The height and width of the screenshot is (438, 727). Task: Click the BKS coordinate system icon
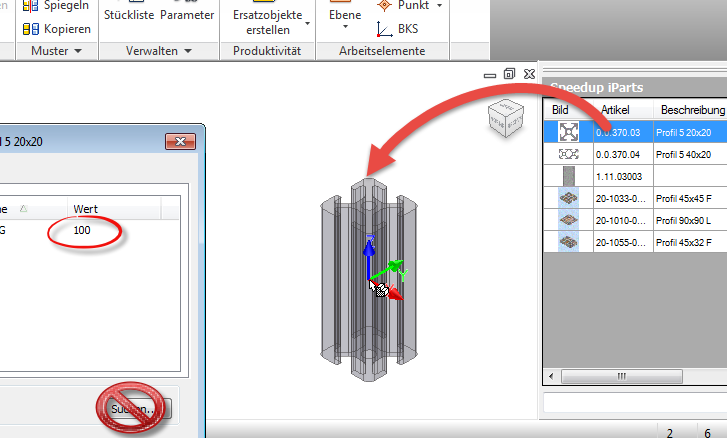pyautogui.click(x=384, y=29)
